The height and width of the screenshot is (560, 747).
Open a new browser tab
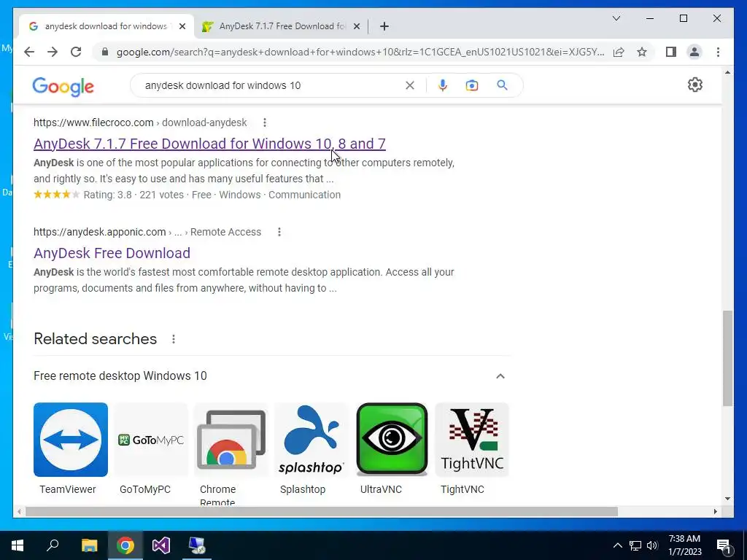tap(384, 26)
